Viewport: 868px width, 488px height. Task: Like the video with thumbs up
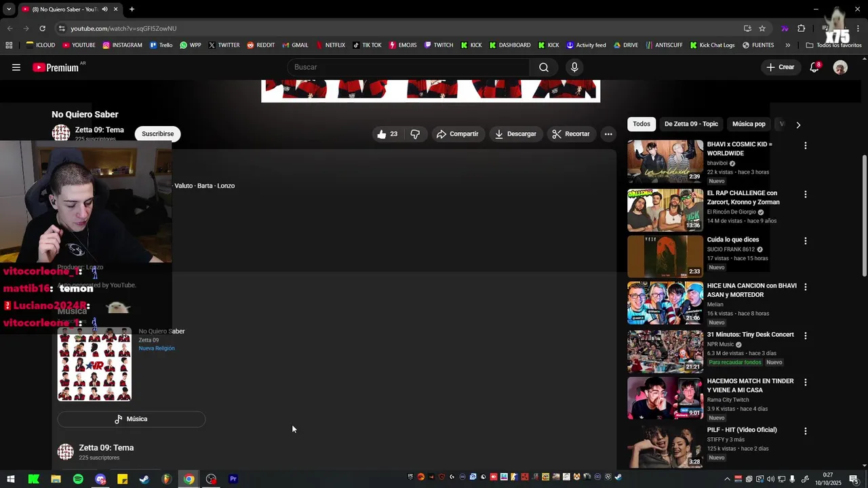pos(387,134)
